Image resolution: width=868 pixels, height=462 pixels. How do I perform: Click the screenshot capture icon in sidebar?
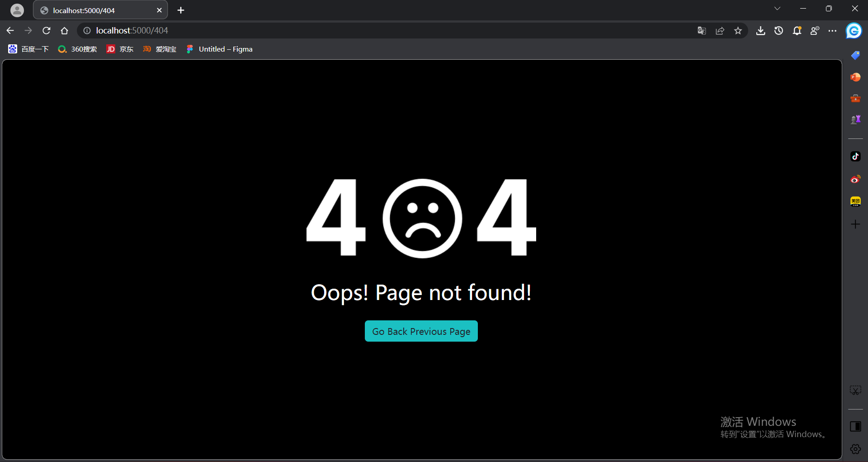click(855, 390)
